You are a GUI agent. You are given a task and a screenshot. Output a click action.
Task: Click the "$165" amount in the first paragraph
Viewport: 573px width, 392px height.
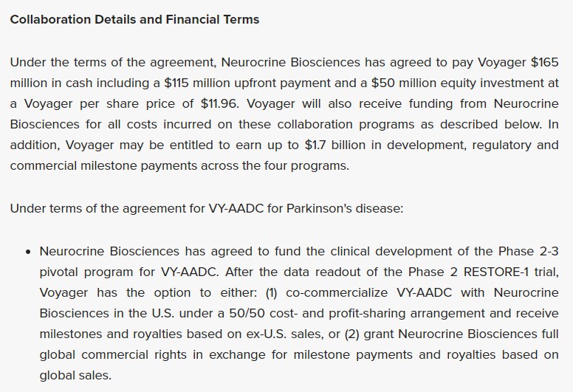coord(544,62)
